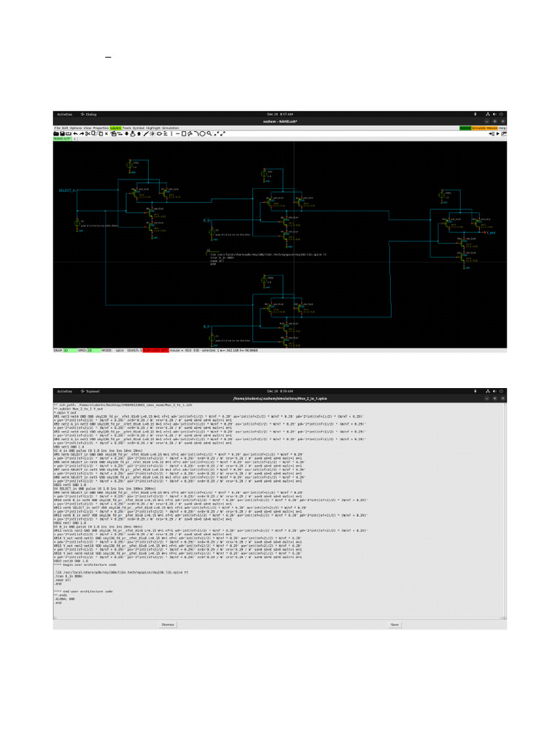The height and width of the screenshot is (747, 560).
Task: Select the draw circle tool
Action: [x=202, y=133]
